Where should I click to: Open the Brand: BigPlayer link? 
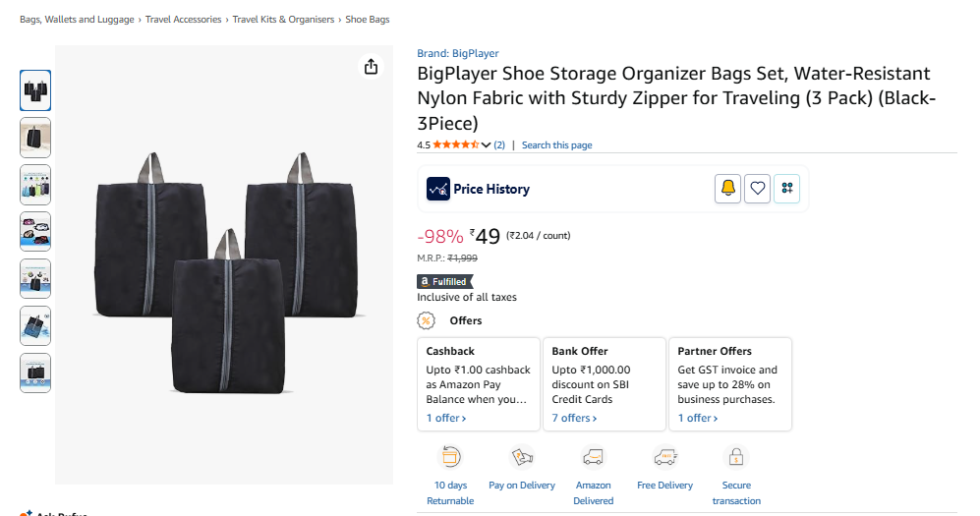pyautogui.click(x=457, y=53)
